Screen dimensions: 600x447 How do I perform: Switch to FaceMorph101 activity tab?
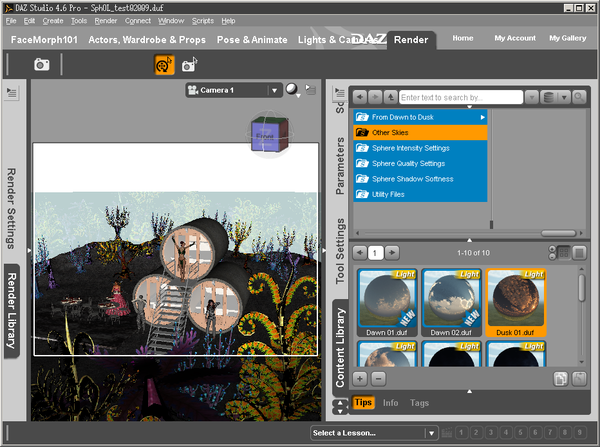(x=44, y=40)
